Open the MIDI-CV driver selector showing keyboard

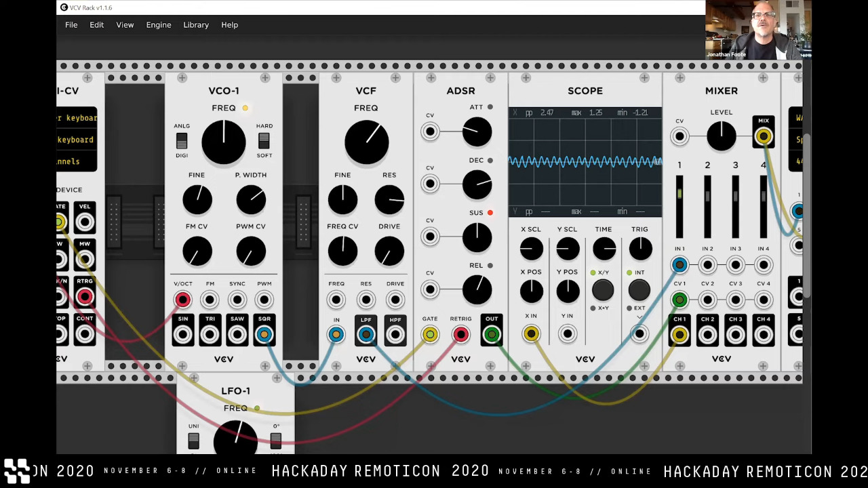(77, 118)
